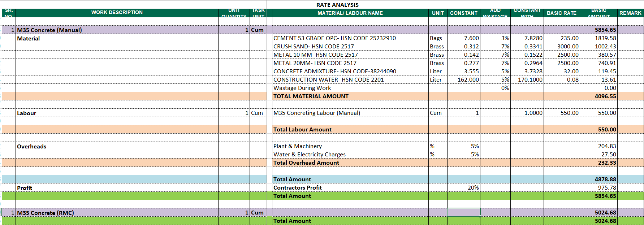Click Metal 20MM constant 0.277
Image resolution: width=644 pixels, height=225 pixels.
464,63
